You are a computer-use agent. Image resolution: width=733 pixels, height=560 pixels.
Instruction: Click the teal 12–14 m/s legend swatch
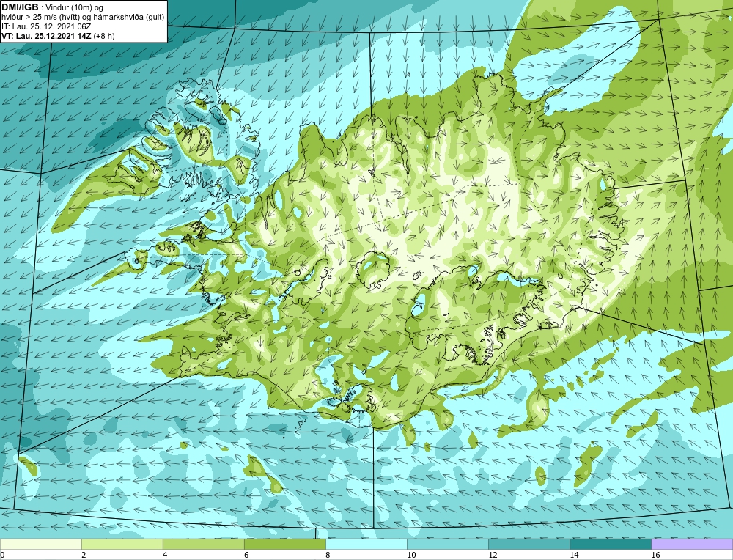point(528,544)
